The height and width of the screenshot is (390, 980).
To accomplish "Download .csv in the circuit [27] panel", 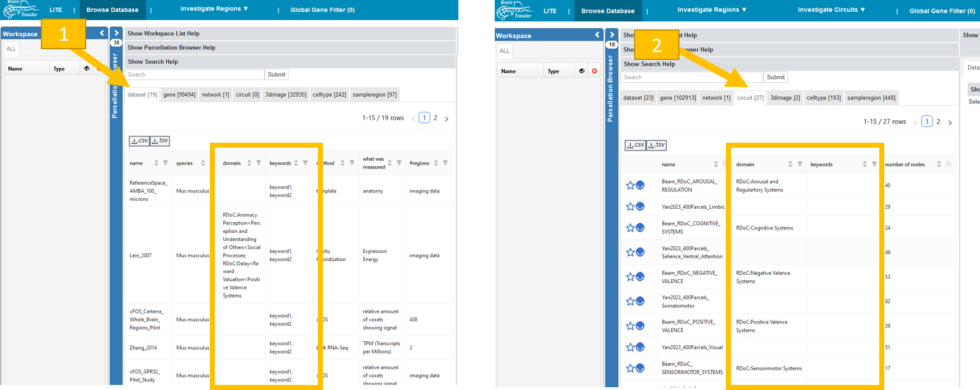I will [x=635, y=145].
